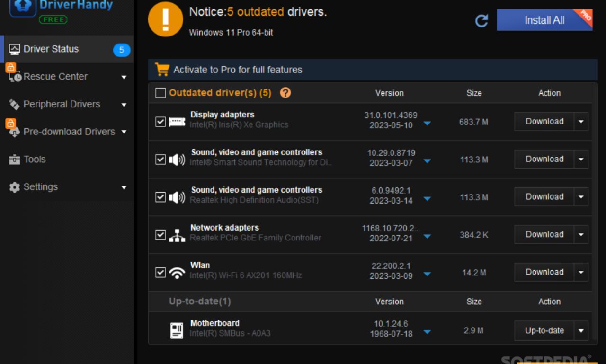The image size is (606, 364).
Task: Uncheck the Realtek High Definition Audio checkbox
Action: (160, 197)
